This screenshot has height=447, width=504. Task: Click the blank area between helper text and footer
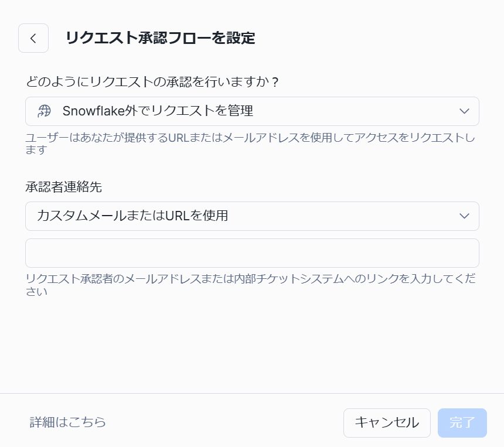coord(252,346)
